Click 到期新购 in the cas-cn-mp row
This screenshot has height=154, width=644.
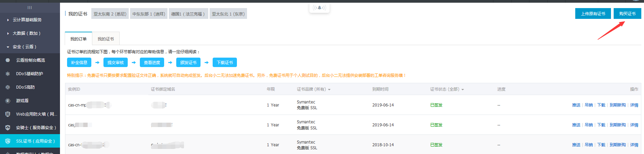point(618,105)
